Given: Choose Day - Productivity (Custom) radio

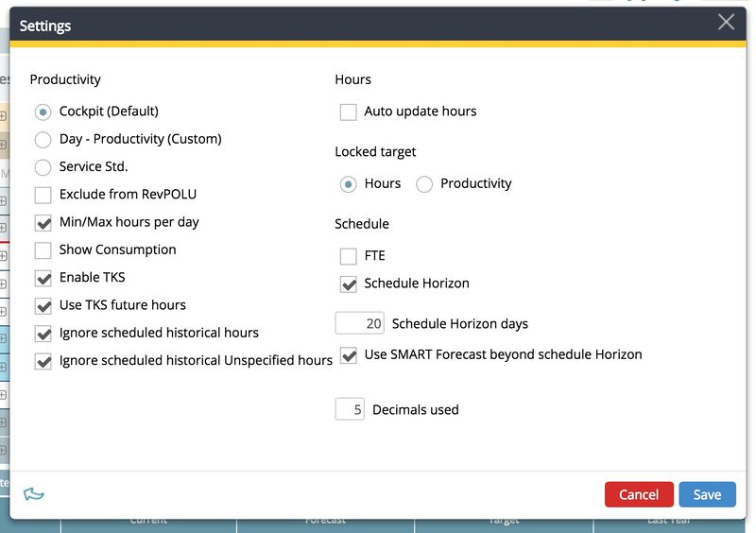Looking at the screenshot, I should pos(43,140).
